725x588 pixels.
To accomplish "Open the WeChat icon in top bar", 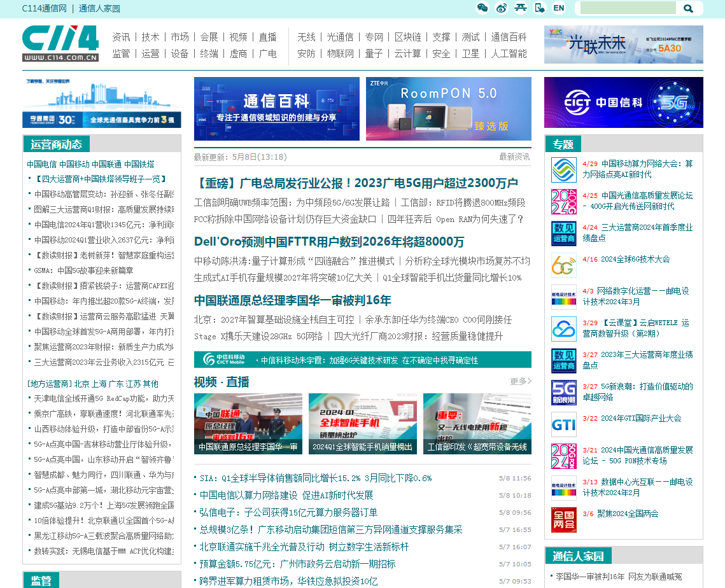I will click(x=482, y=8).
